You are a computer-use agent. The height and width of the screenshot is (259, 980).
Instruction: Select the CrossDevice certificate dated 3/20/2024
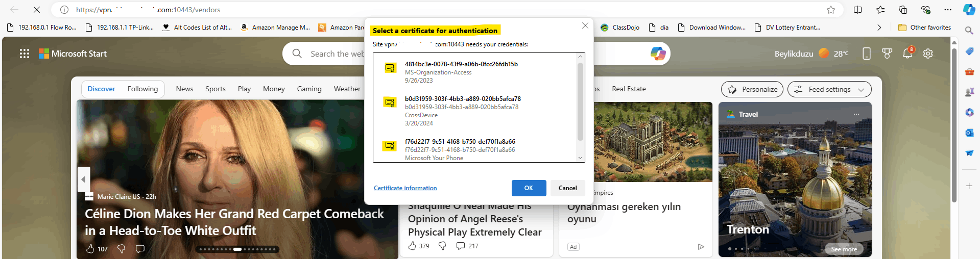tap(475, 111)
